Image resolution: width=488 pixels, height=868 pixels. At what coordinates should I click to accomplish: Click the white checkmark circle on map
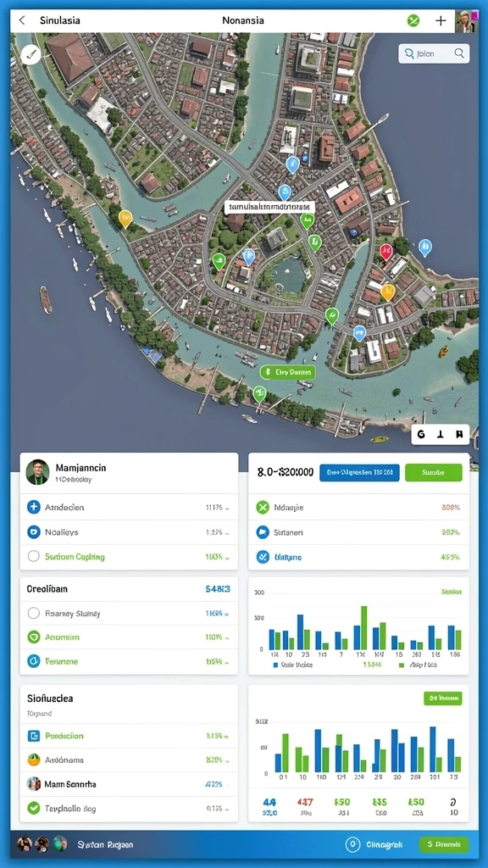tap(31, 55)
